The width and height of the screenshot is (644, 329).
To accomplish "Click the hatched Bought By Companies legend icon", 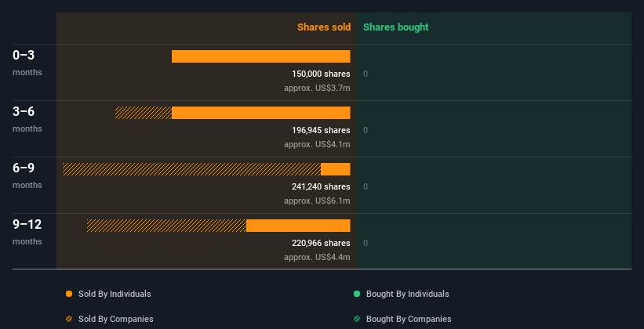I will click(x=357, y=319).
